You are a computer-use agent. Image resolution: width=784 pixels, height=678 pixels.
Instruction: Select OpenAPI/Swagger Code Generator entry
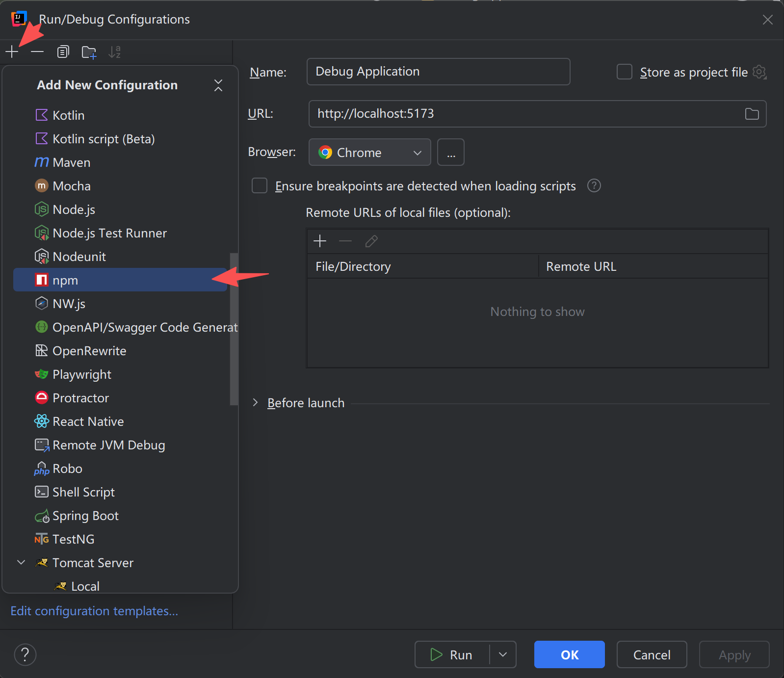pos(120,327)
